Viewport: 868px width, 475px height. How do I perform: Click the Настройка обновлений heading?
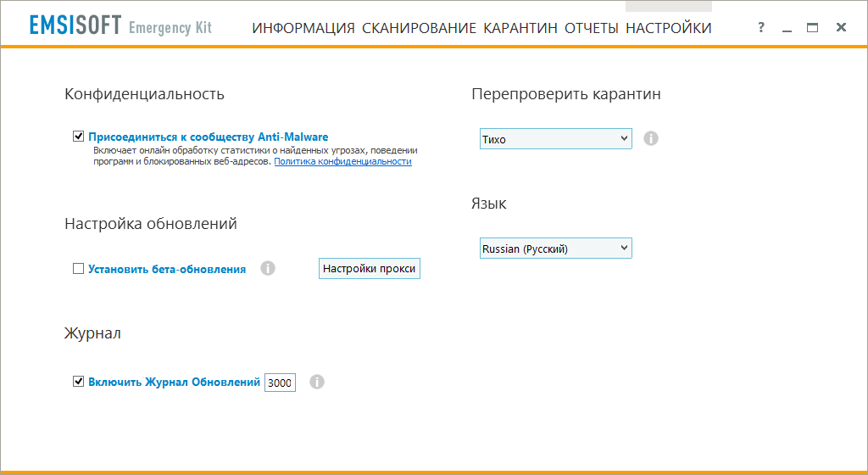[x=151, y=224]
